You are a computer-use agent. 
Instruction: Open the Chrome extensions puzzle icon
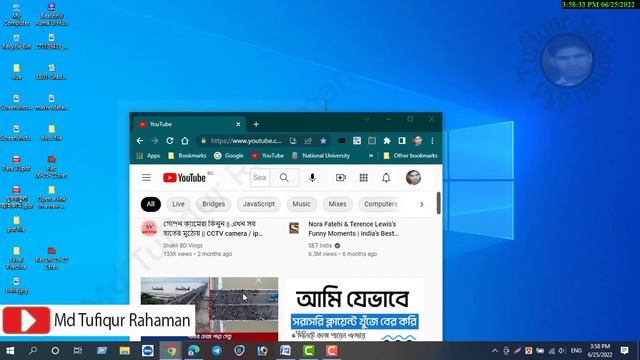(387, 141)
